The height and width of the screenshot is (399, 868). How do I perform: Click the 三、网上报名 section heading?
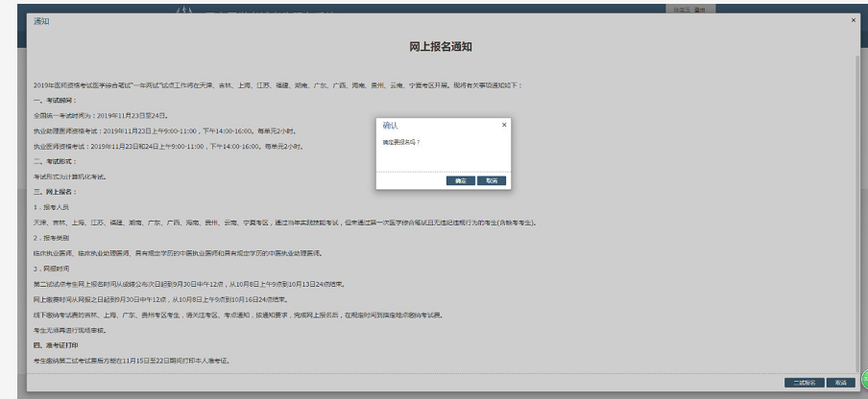54,192
